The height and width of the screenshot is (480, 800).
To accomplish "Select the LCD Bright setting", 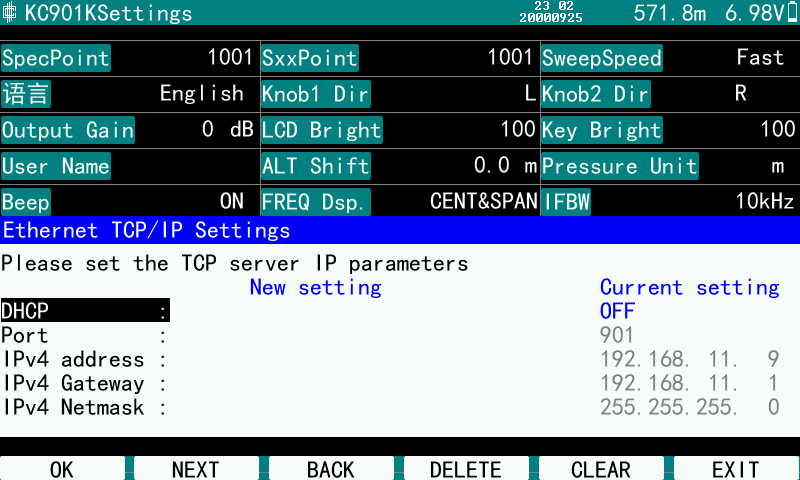I will [322, 130].
